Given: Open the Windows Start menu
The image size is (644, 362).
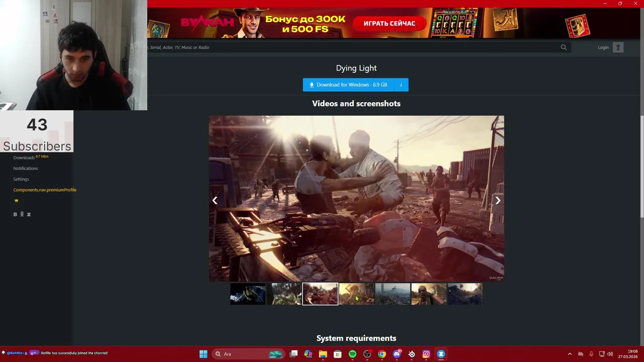Looking at the screenshot, I should pyautogui.click(x=203, y=354).
